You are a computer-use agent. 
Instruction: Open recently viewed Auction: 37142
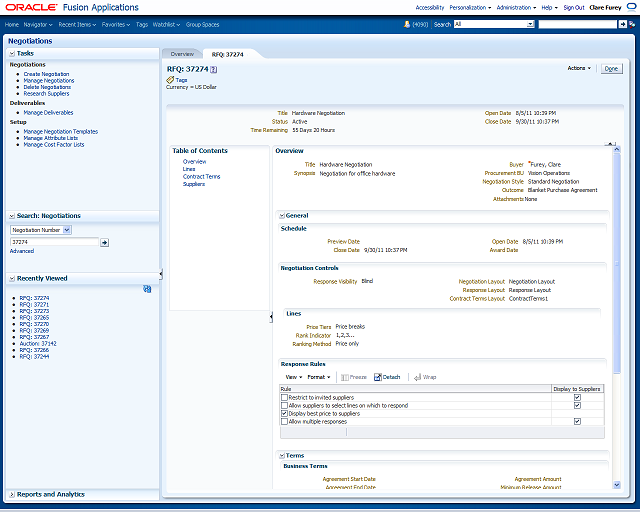[38, 344]
